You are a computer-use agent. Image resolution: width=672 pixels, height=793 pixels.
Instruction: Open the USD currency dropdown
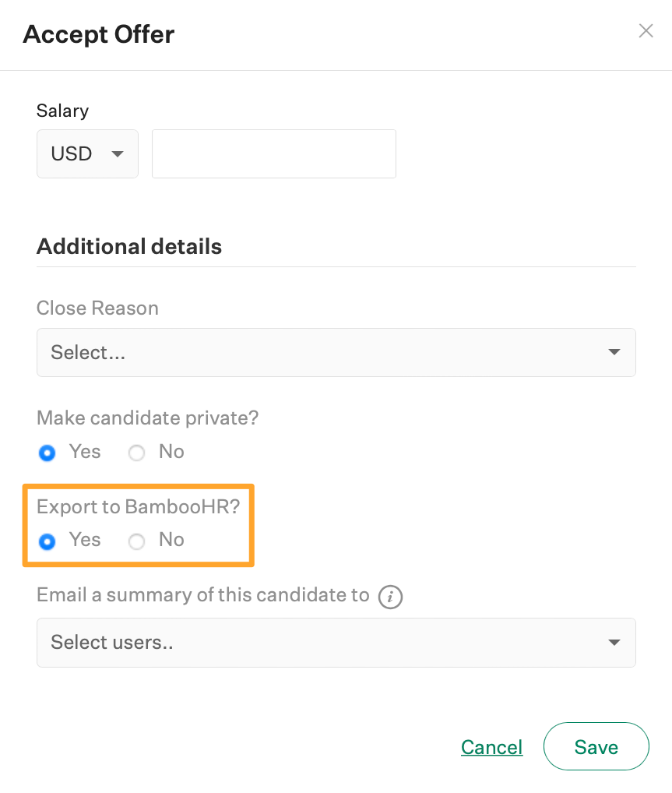point(86,154)
